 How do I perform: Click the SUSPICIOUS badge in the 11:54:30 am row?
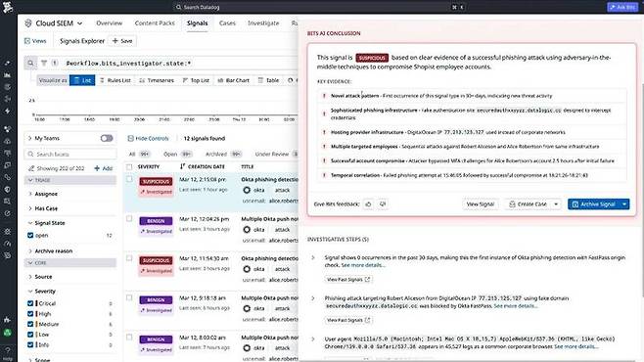coord(156,260)
